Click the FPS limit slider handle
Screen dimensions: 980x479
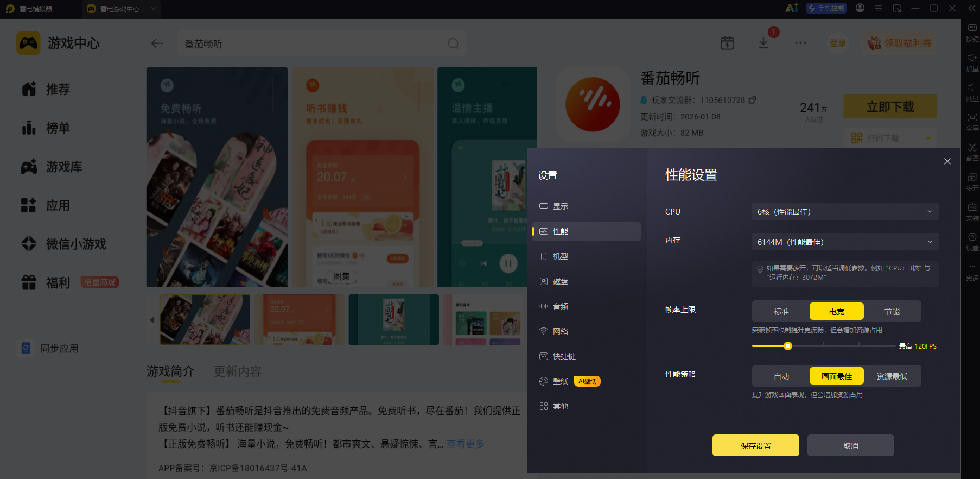(x=788, y=346)
